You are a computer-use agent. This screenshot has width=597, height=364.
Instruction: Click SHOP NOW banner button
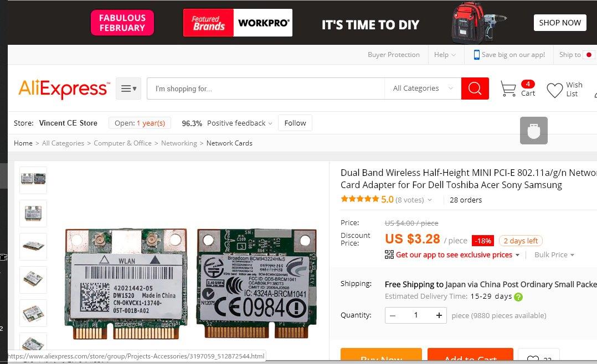coord(560,23)
